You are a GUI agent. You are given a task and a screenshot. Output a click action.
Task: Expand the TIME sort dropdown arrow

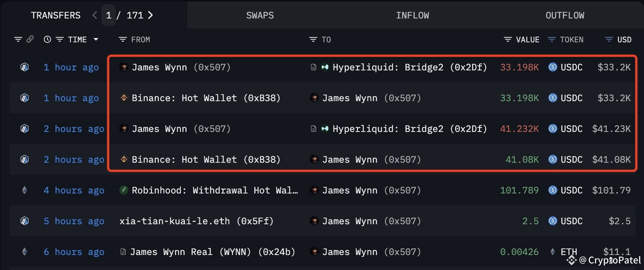(96, 40)
